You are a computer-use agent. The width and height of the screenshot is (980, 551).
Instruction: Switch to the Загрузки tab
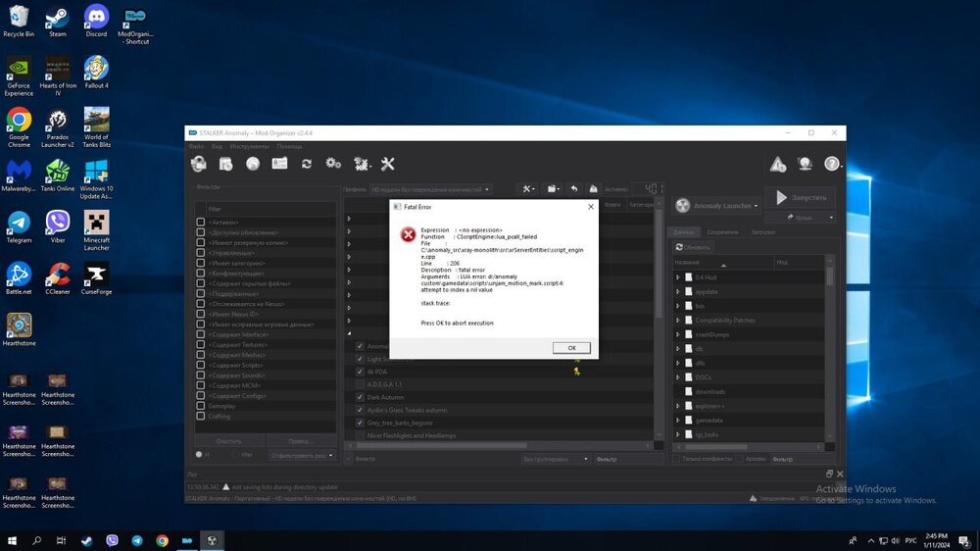pyautogui.click(x=762, y=232)
